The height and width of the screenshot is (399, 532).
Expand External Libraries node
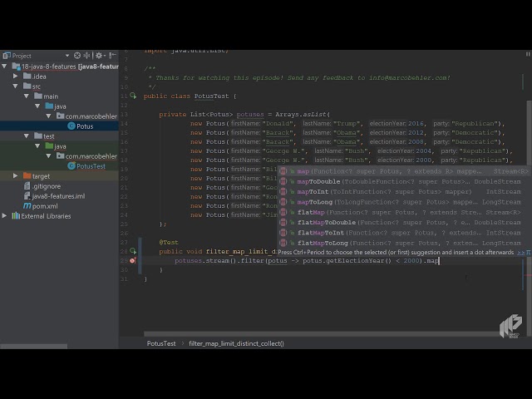[x=4, y=216]
